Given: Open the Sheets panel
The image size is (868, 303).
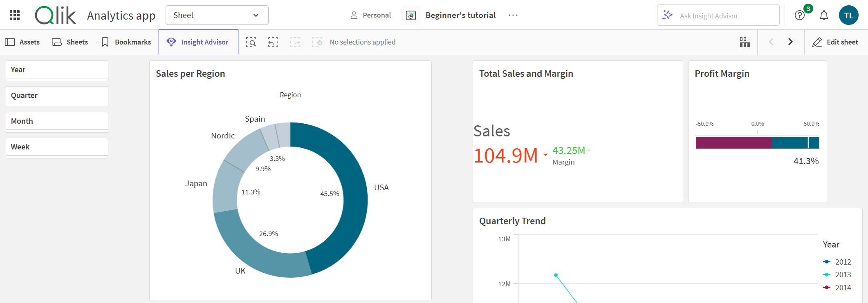Looking at the screenshot, I should click(x=70, y=42).
